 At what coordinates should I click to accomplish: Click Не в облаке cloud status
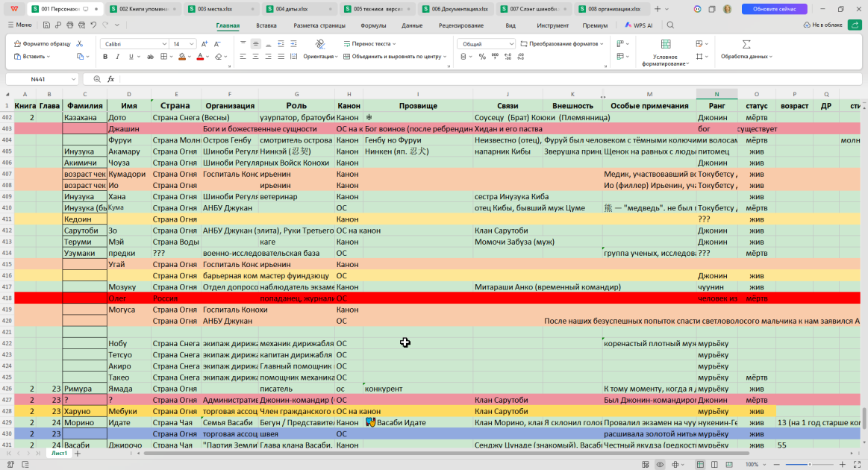coord(822,25)
